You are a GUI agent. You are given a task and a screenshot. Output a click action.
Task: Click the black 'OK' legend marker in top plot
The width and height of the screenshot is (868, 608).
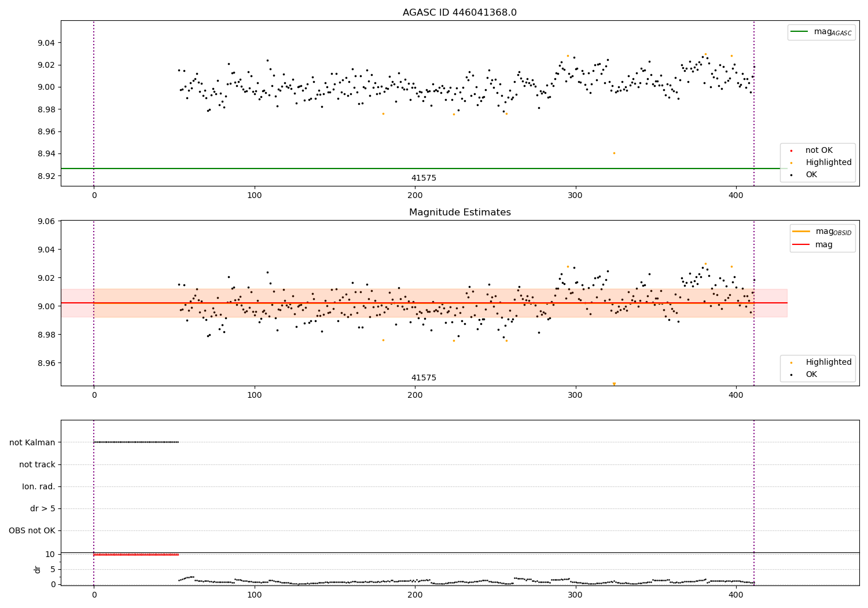[791, 175]
